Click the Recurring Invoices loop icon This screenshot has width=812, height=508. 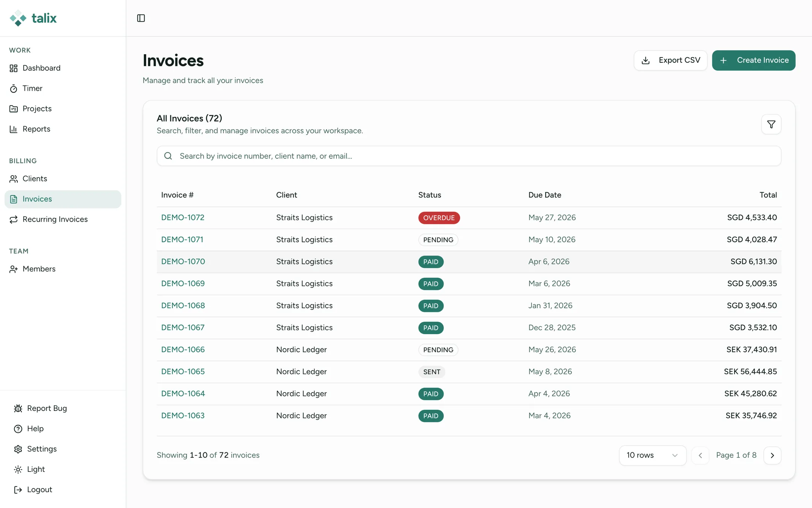(x=14, y=219)
